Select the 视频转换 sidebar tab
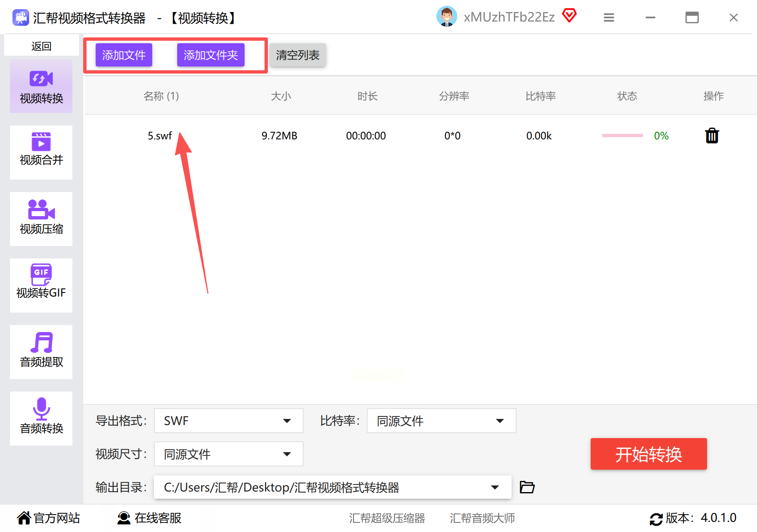The width and height of the screenshot is (757, 532). tap(41, 86)
